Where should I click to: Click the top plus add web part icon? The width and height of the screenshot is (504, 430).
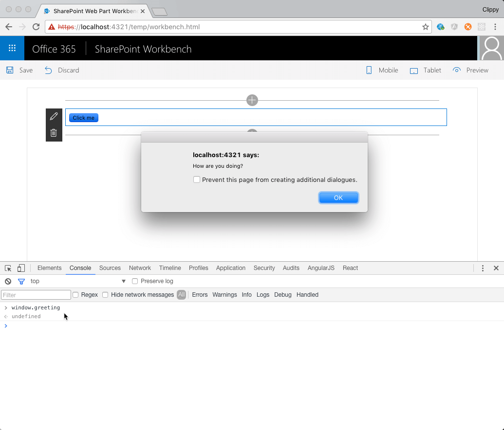click(x=252, y=100)
